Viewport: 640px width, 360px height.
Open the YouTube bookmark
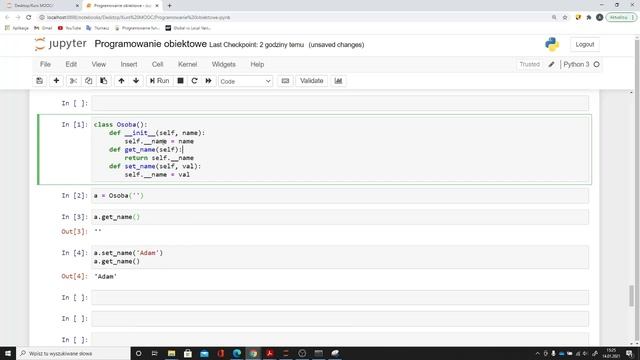tap(69, 28)
